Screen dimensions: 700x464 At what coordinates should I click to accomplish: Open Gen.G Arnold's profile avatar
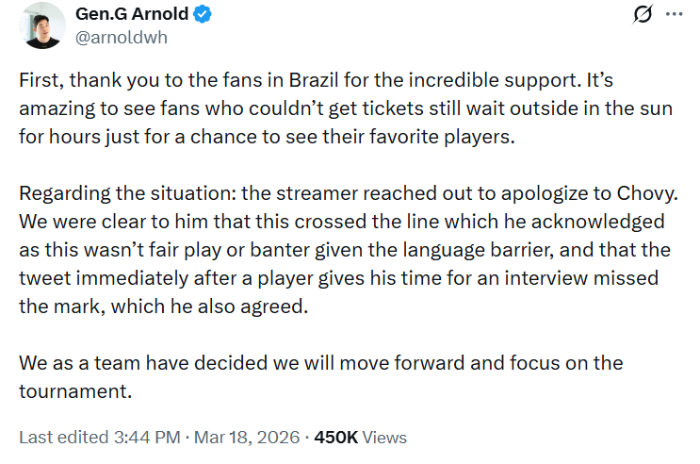click(38, 28)
